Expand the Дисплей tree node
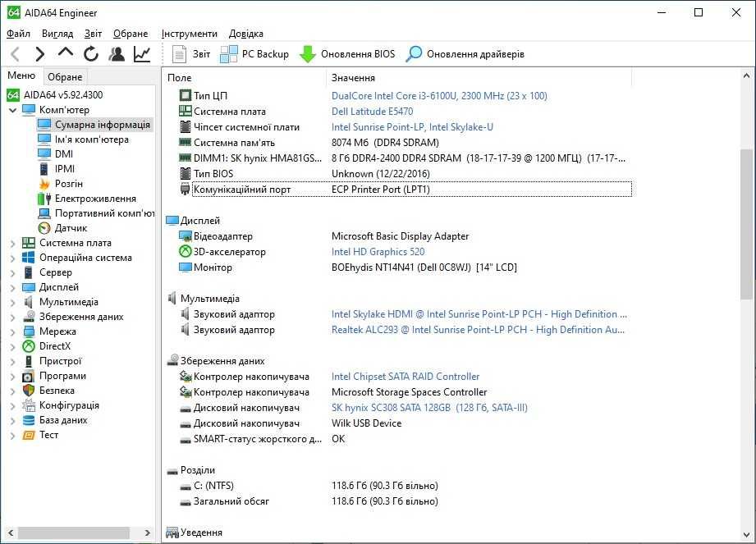Image resolution: width=756 pixels, height=544 pixels. pyautogui.click(x=13, y=288)
